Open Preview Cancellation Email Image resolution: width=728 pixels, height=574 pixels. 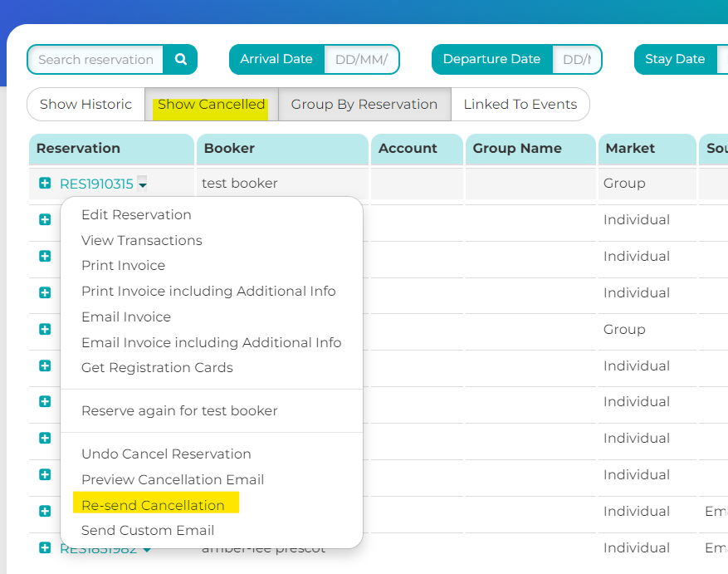173,479
